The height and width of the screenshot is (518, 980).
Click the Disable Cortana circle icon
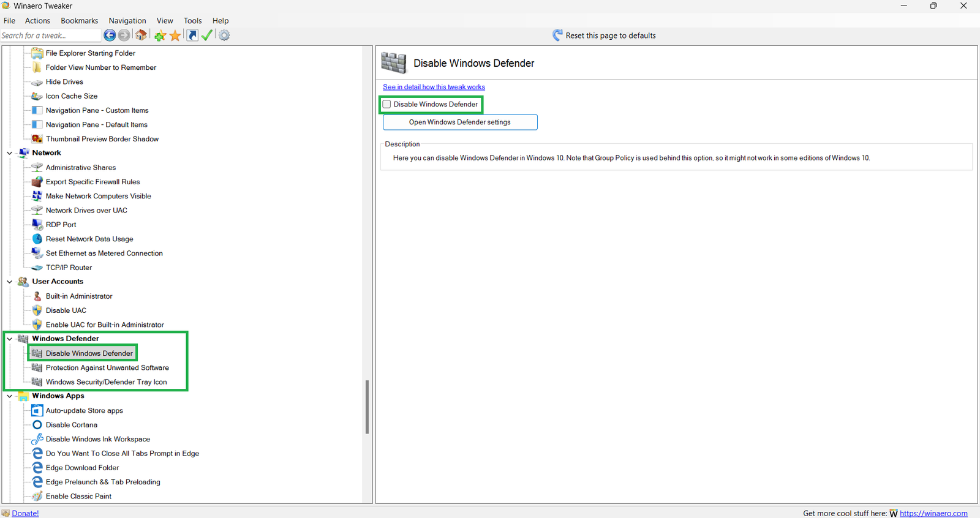(37, 425)
